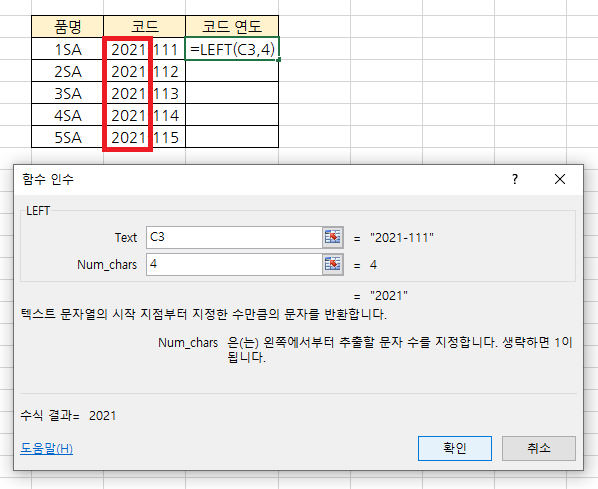Close the 함수 인수 dialog

coord(560,179)
